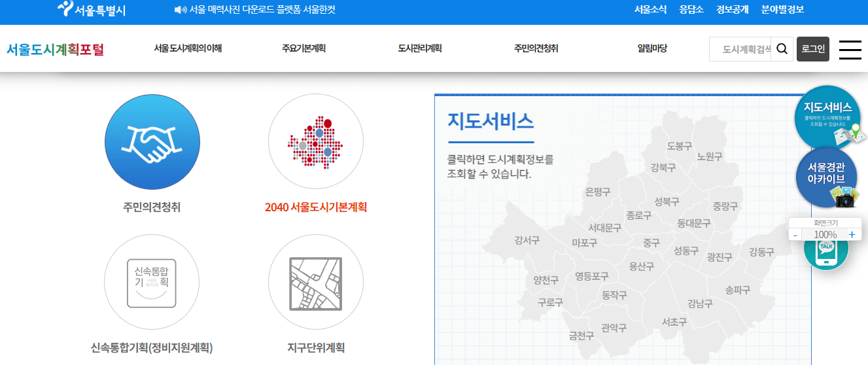The height and width of the screenshot is (365, 868).
Task: Click the 지구단위계획 text label
Action: coord(316,347)
